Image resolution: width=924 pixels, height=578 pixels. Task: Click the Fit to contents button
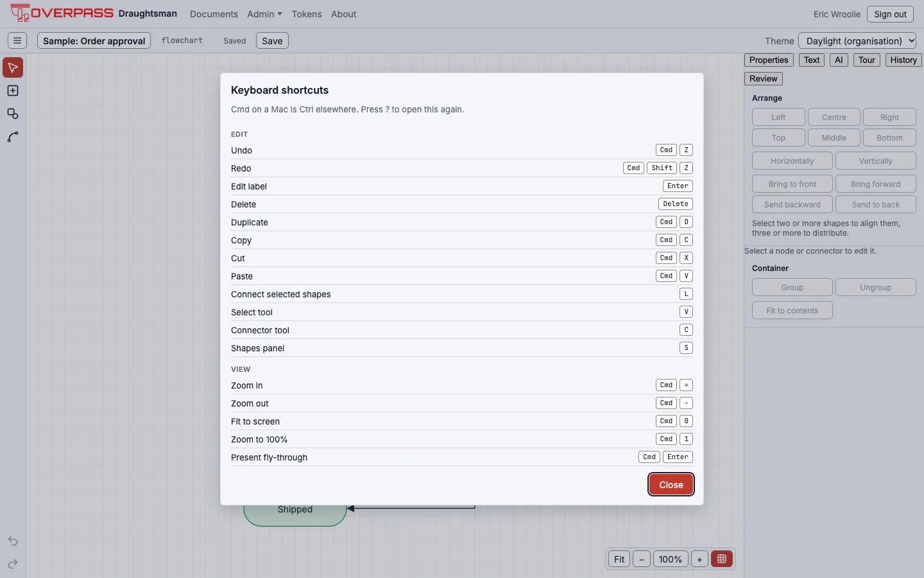(792, 310)
